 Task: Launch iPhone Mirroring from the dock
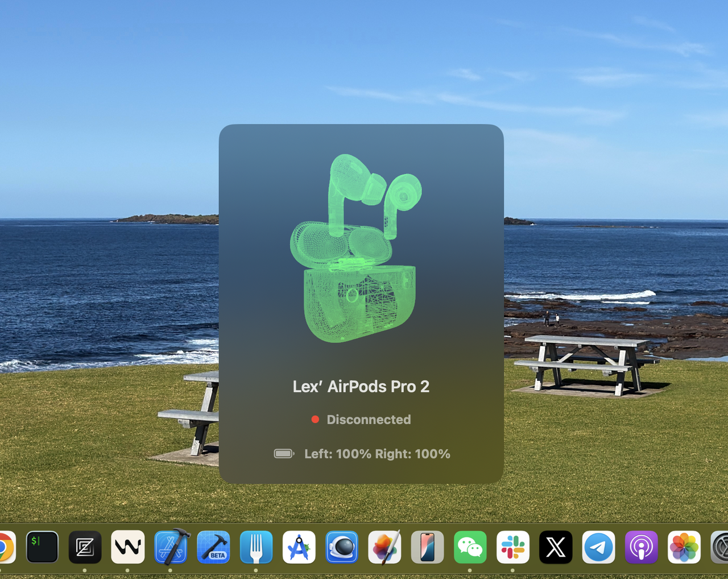427,547
